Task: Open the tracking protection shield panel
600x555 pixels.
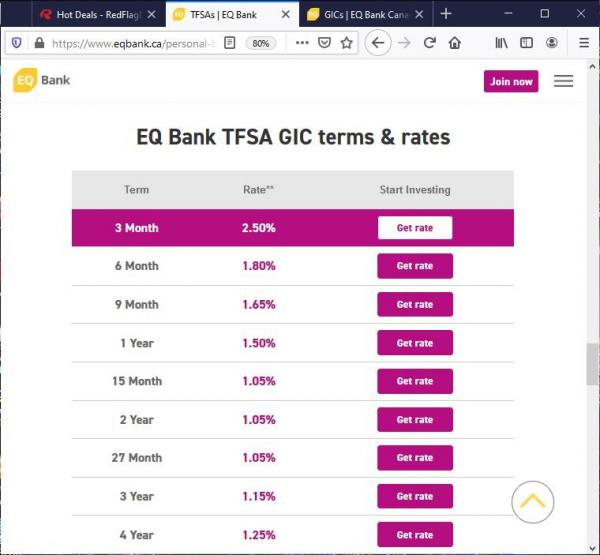Action: pos(16,43)
